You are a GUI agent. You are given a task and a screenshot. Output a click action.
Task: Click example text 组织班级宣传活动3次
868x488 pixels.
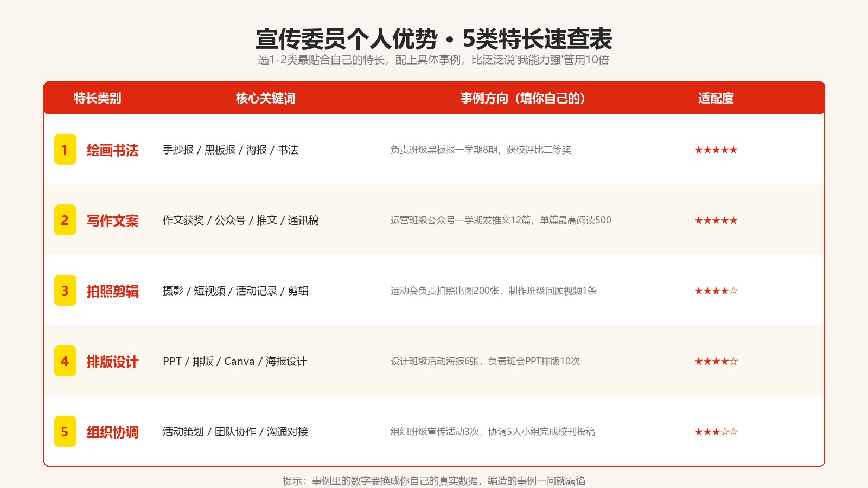pos(435,432)
